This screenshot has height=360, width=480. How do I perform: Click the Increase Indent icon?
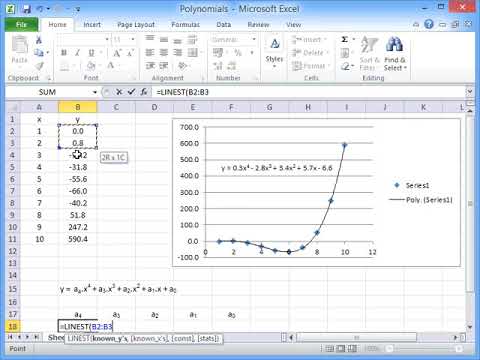(x=163, y=66)
